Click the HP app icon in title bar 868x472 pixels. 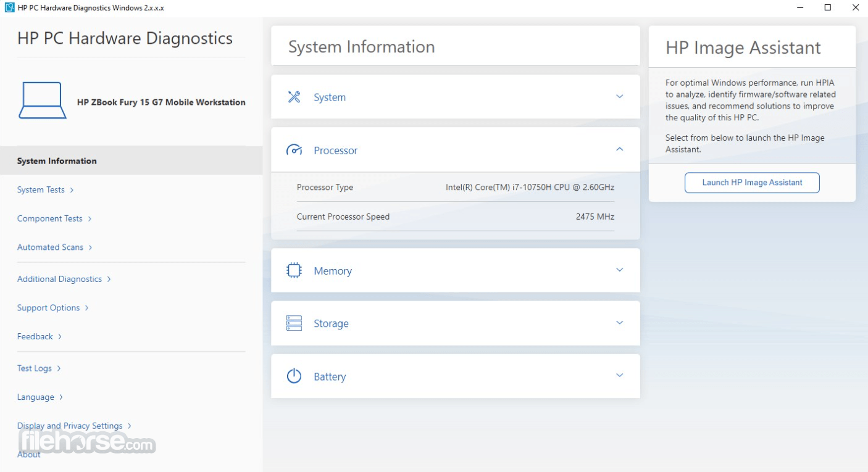(9, 8)
